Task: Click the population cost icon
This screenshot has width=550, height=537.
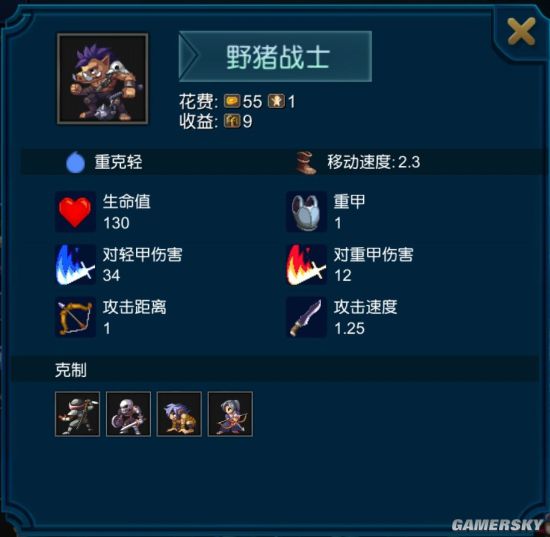Action: pos(277,101)
